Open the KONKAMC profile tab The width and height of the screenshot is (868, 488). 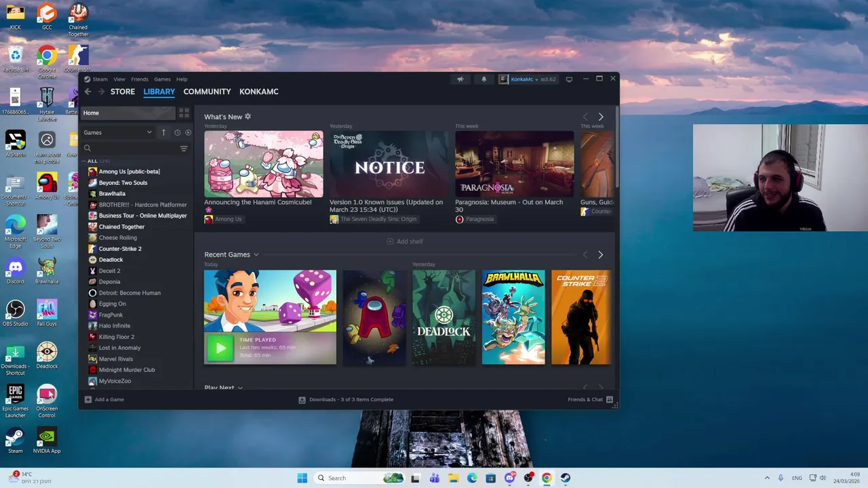click(259, 91)
